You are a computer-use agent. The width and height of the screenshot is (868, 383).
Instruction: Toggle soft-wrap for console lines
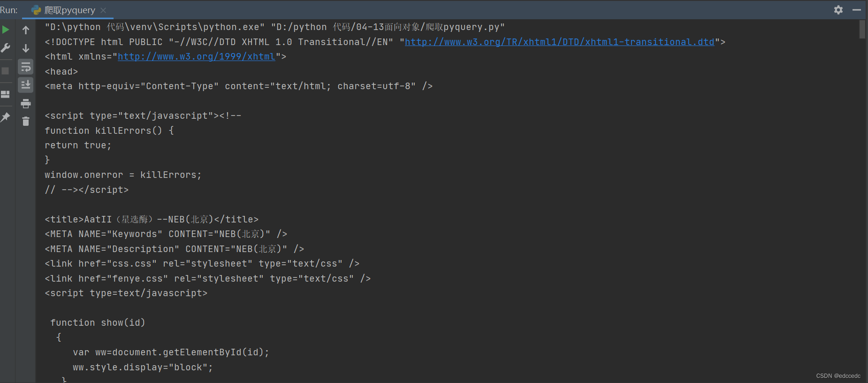coord(26,66)
